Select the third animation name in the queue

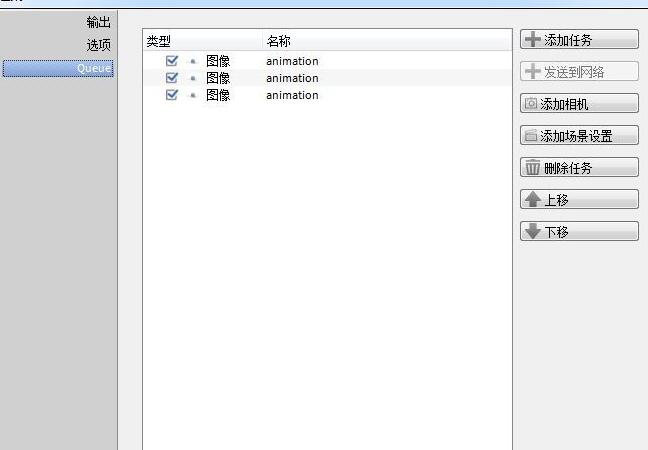[292, 95]
